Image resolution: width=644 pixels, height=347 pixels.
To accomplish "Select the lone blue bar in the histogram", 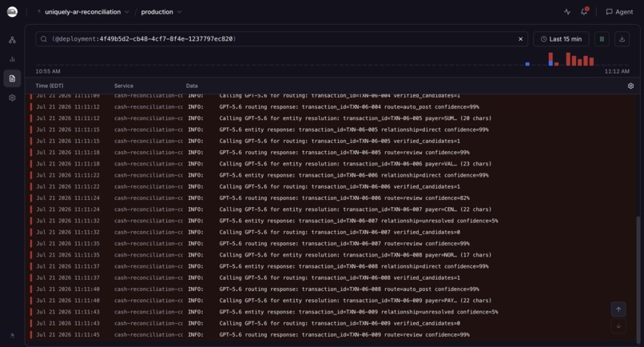I will click(527, 64).
